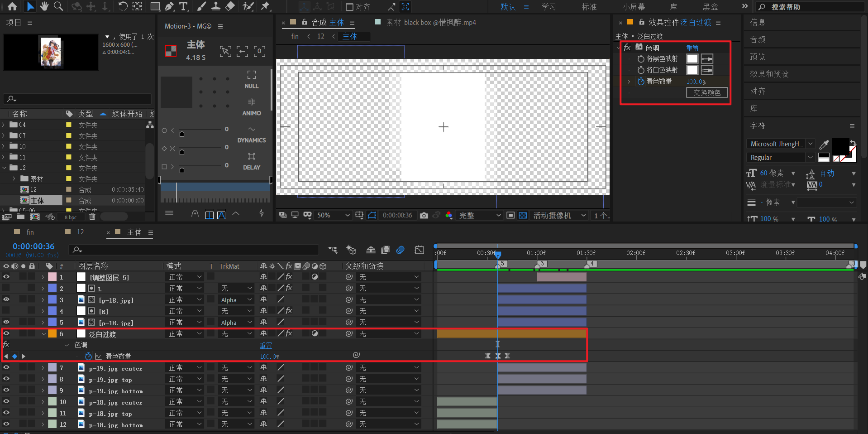
Task: Select the Pen tool
Action: point(169,6)
